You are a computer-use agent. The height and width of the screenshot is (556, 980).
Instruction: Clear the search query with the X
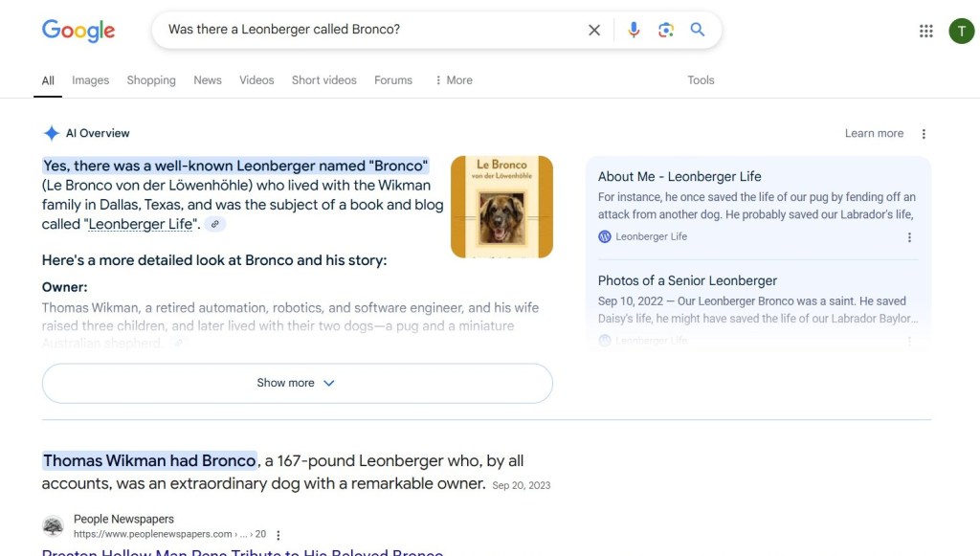pos(593,30)
